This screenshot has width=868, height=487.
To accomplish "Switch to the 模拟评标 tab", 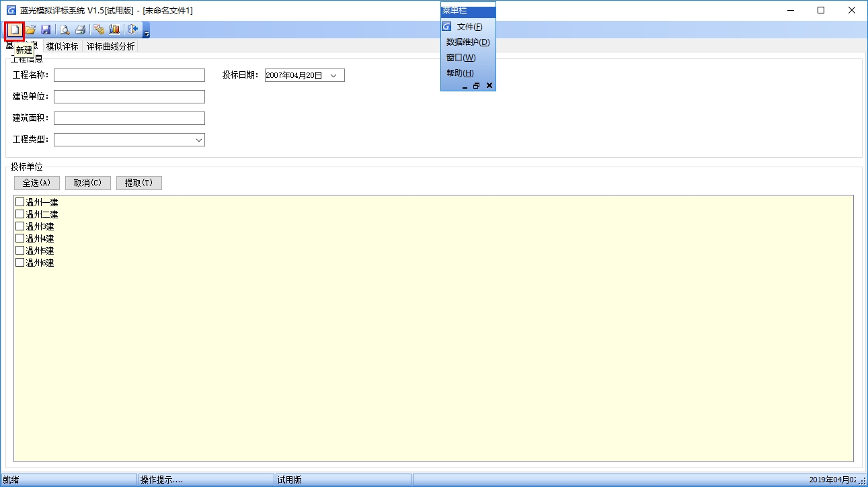I will (x=62, y=46).
